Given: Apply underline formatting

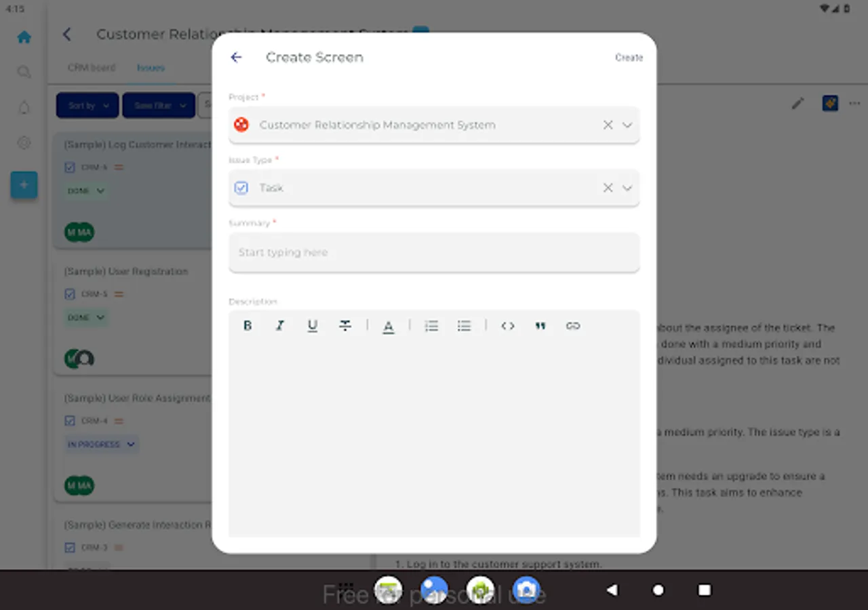Looking at the screenshot, I should (x=312, y=325).
